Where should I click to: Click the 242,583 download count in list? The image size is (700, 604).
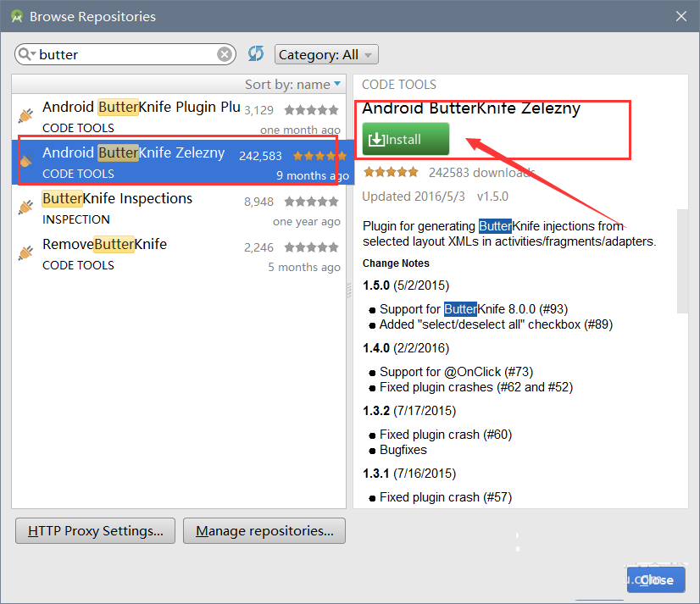tap(260, 156)
